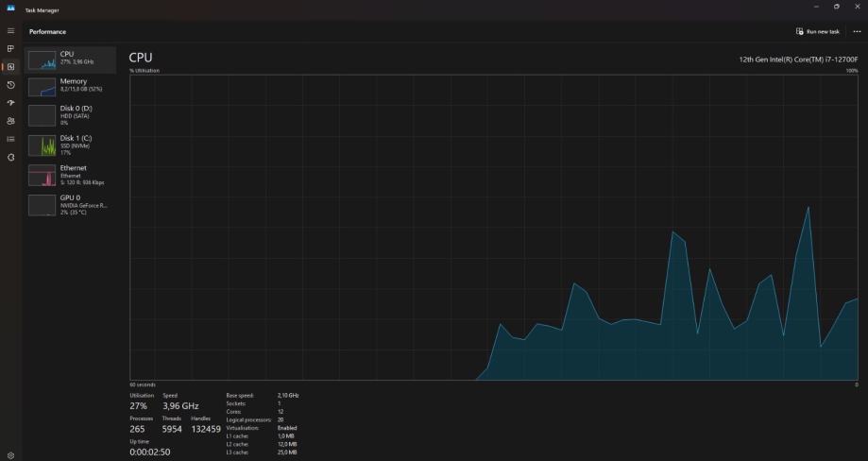Show Disk 0 (D:) HDD stats
The image size is (868, 461).
point(70,115)
